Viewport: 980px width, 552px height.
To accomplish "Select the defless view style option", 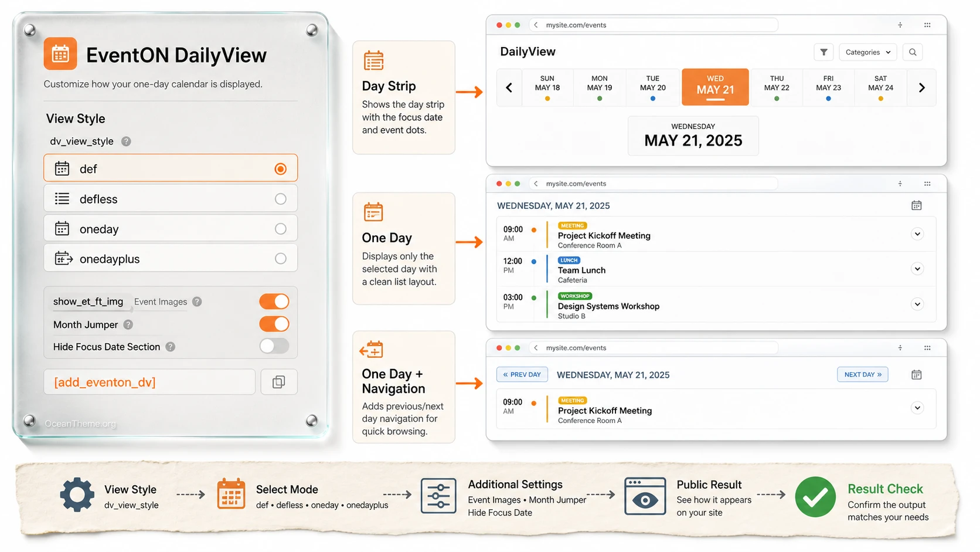I will point(171,199).
